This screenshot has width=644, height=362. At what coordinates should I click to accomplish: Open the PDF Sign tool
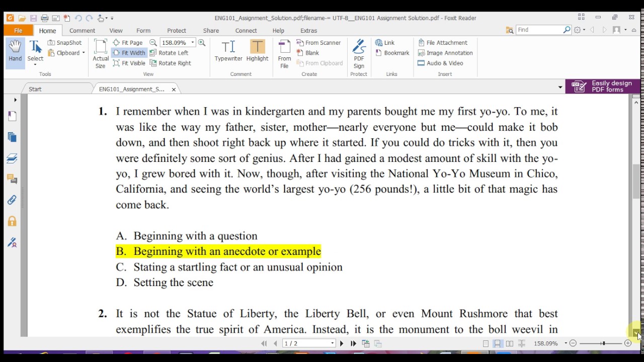359,54
